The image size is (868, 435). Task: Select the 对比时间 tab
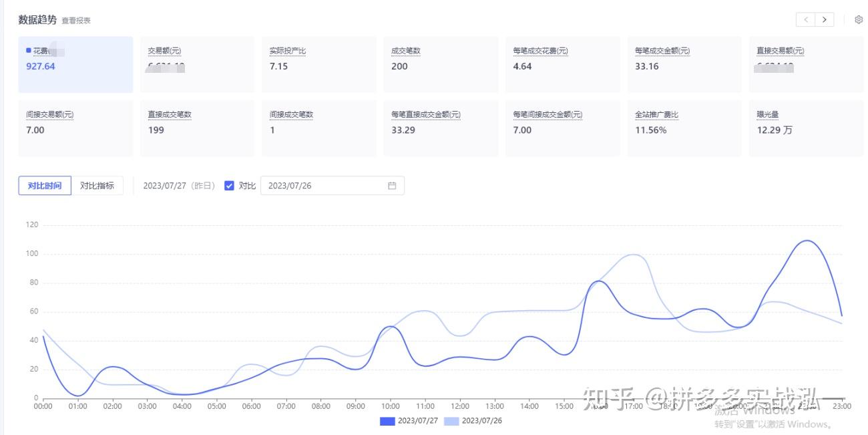45,186
